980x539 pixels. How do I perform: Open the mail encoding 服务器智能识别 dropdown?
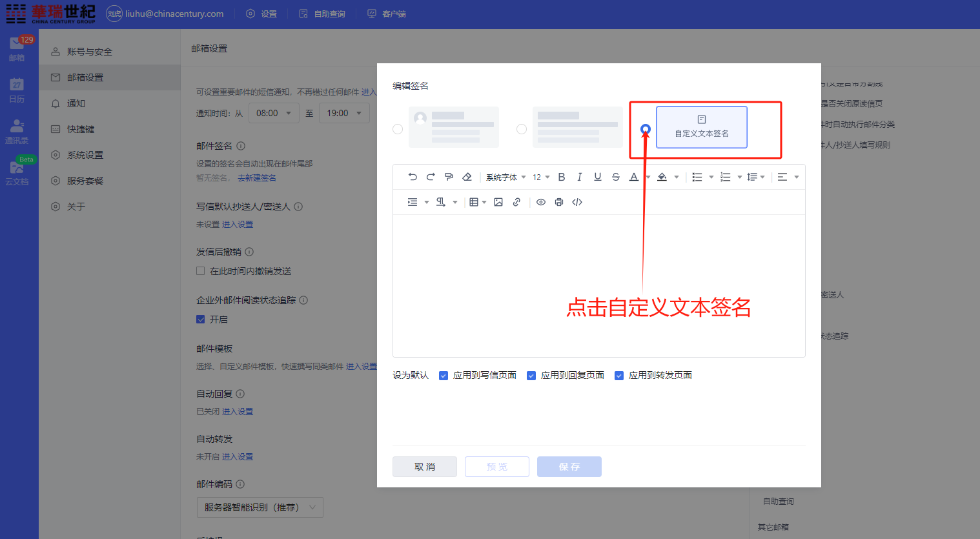coord(260,507)
